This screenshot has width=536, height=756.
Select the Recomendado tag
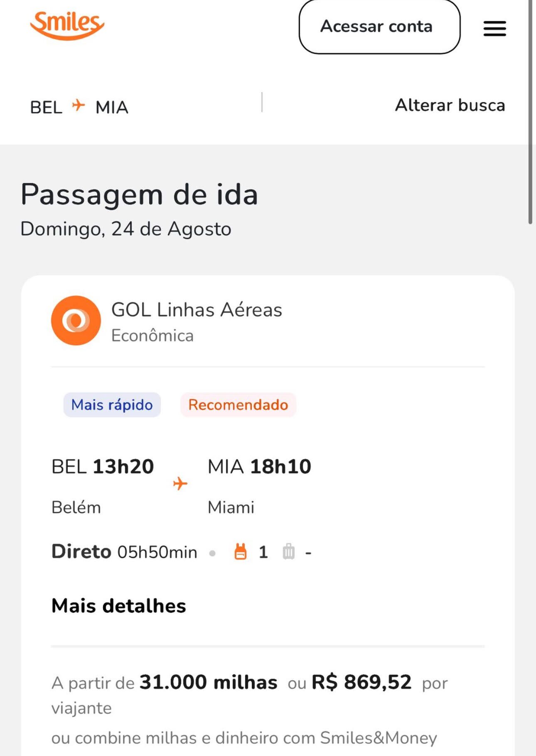(x=238, y=405)
